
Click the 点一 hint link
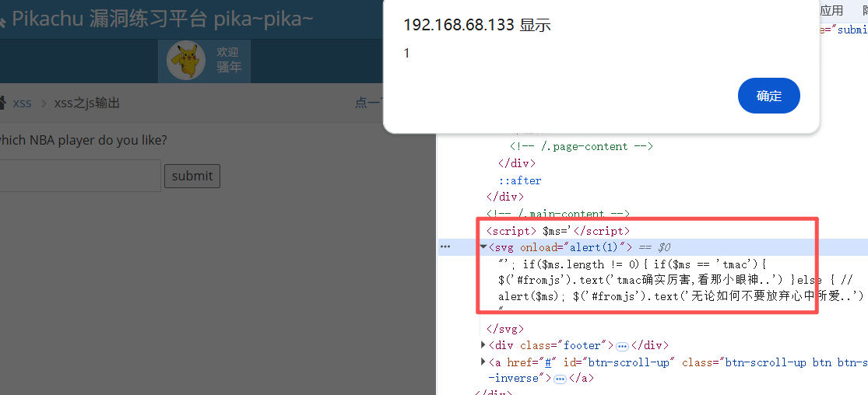pyautogui.click(x=368, y=103)
